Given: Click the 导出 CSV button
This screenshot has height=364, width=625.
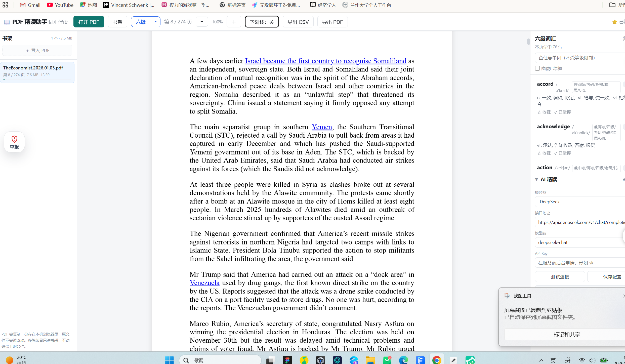Looking at the screenshot, I should tap(298, 22).
